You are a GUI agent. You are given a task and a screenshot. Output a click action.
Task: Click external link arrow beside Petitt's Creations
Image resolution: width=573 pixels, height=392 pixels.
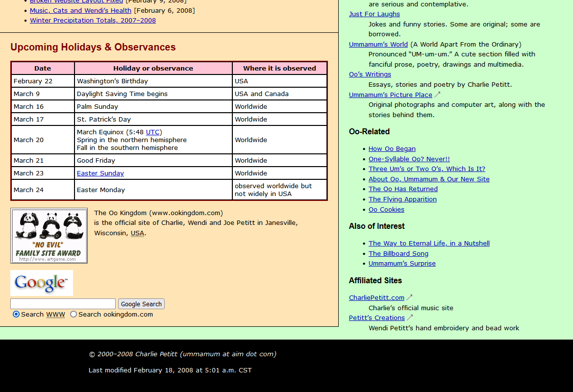coord(410,318)
